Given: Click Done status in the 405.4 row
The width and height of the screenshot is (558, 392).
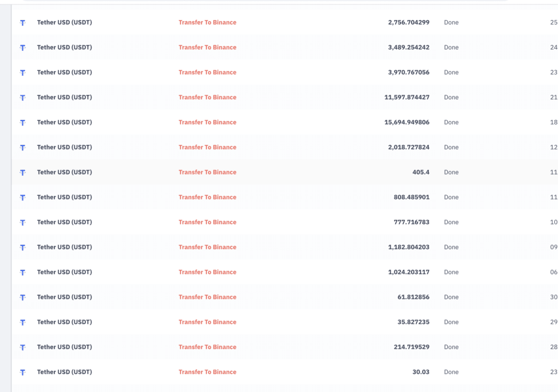Looking at the screenshot, I should coord(451,172).
